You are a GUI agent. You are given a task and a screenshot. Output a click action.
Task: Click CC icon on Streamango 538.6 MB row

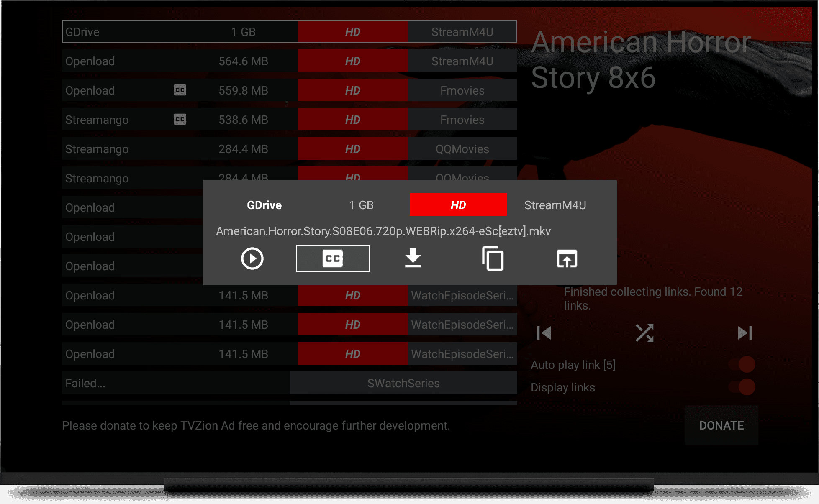click(x=180, y=119)
